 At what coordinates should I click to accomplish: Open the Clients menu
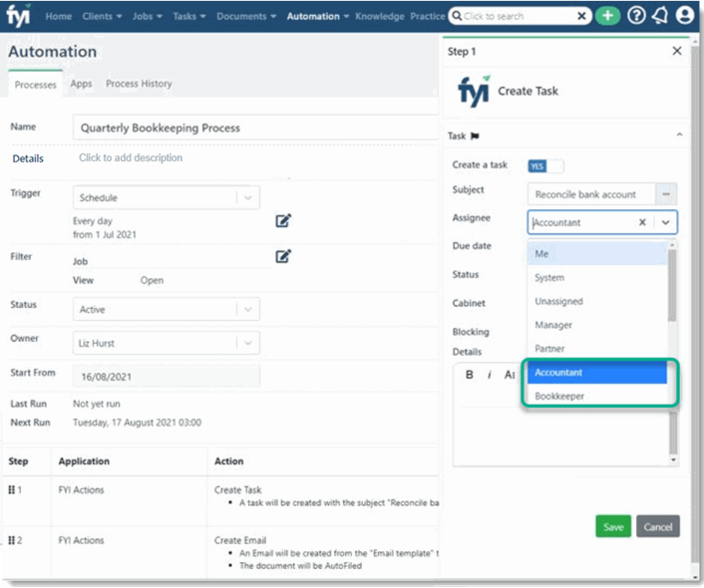coord(102,16)
